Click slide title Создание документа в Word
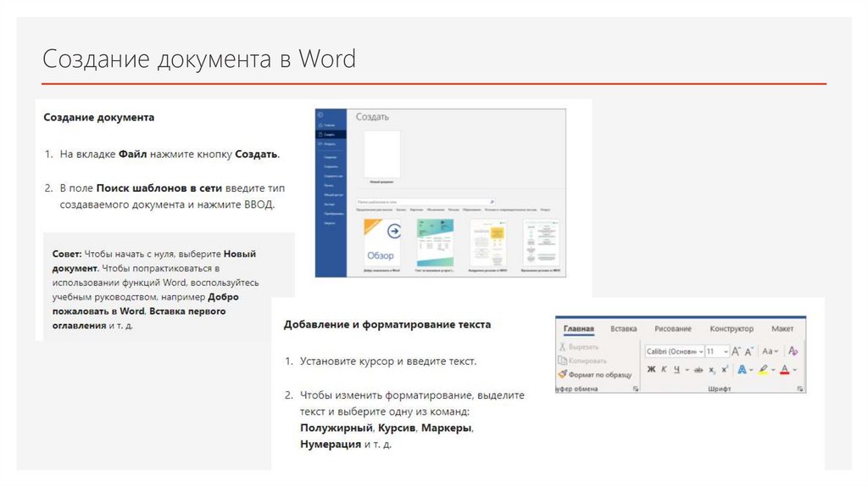868x487 pixels. (x=198, y=59)
